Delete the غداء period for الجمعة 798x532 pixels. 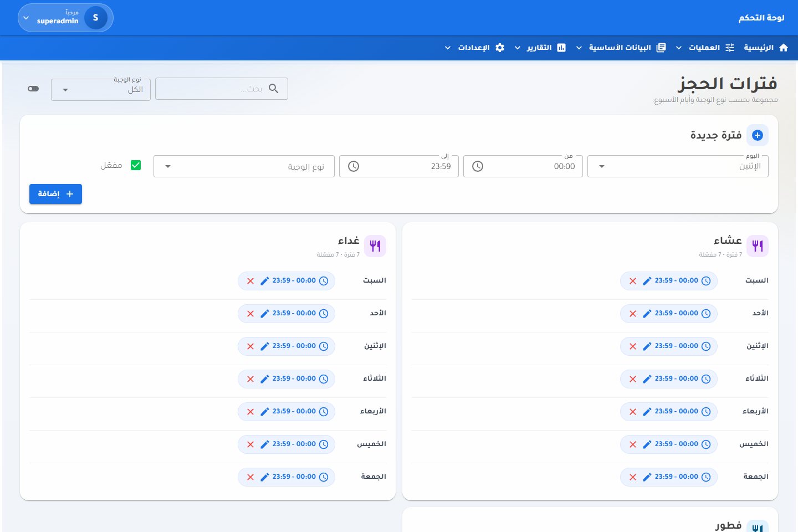(x=250, y=477)
